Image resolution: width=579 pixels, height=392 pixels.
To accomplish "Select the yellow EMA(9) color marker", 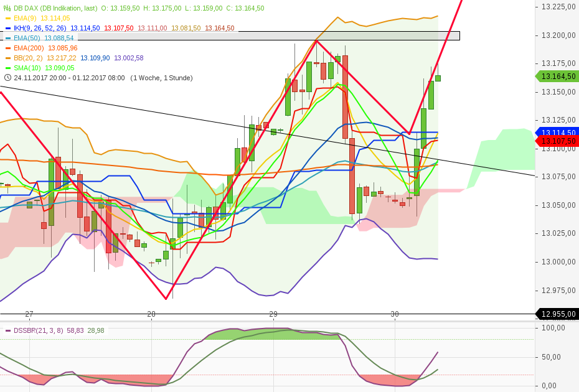I will tap(9, 17).
